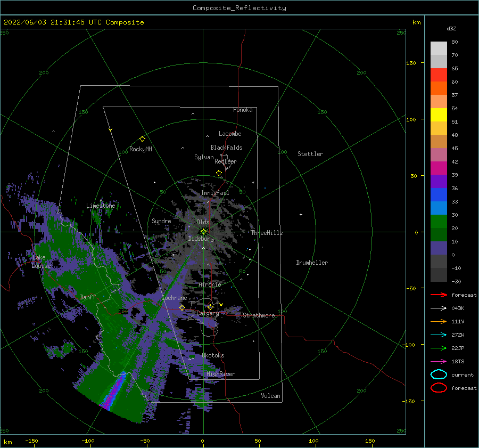
Task: Select the light blue legend swatch
Action: click(x=439, y=208)
